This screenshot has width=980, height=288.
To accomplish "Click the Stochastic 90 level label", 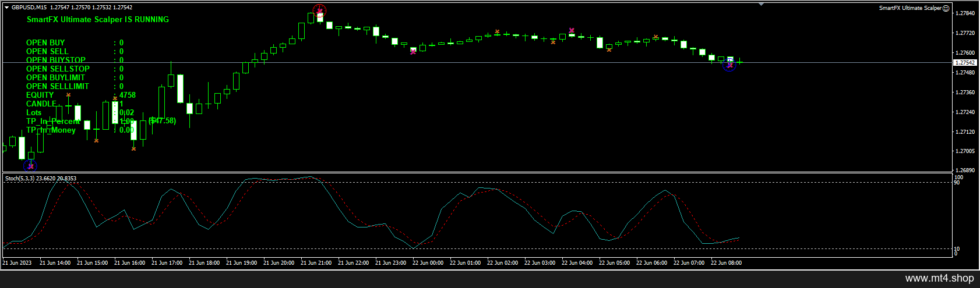I will (x=957, y=183).
